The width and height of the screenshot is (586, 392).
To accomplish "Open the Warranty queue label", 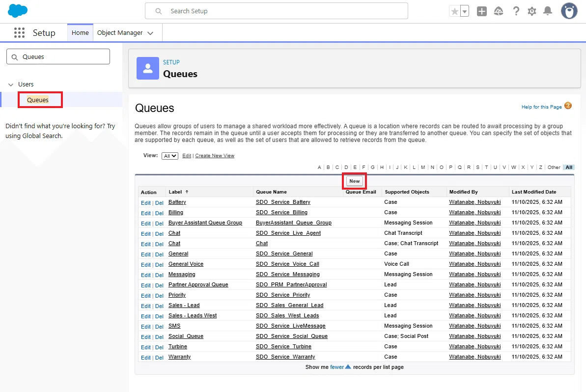I will coord(179,357).
